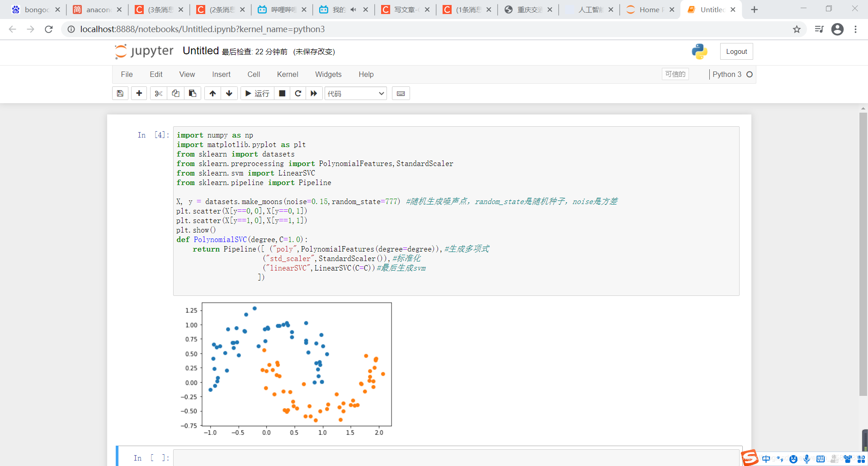Restart the kernel with the circular arrow icon
The width and height of the screenshot is (868, 466).
[298, 93]
